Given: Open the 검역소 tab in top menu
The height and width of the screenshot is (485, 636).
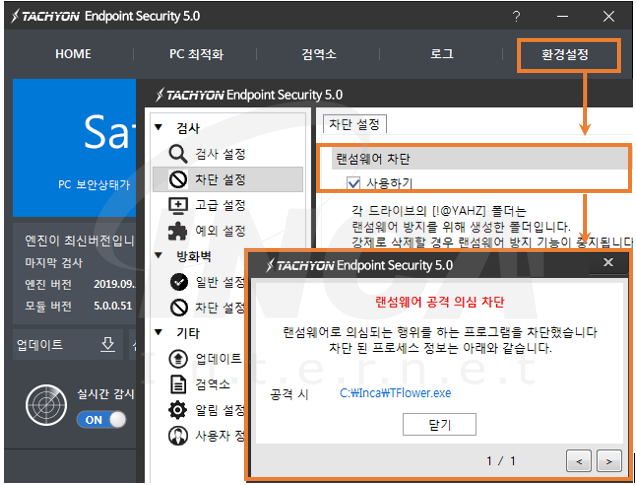Looking at the screenshot, I should (319, 54).
